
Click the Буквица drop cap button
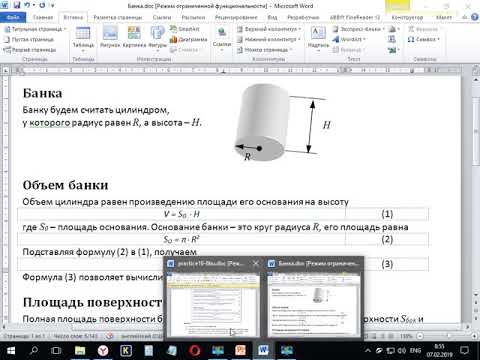pyautogui.click(x=348, y=50)
